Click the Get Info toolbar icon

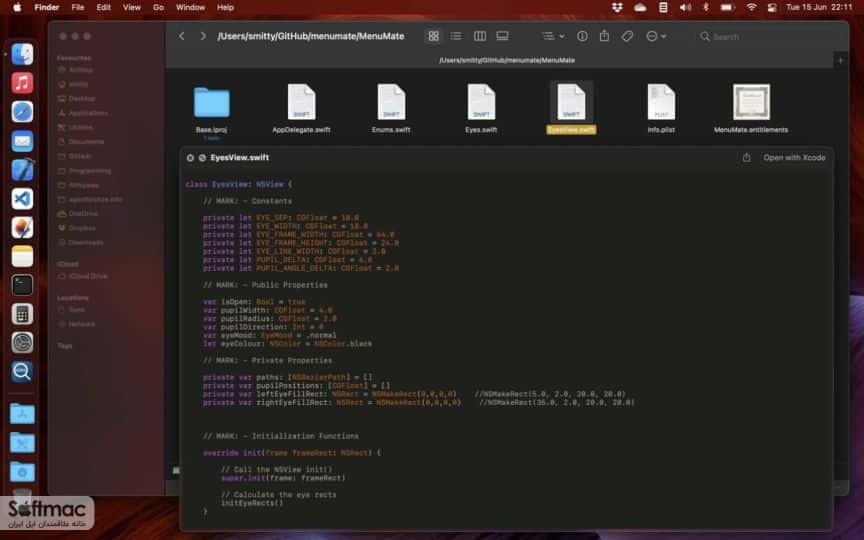582,36
